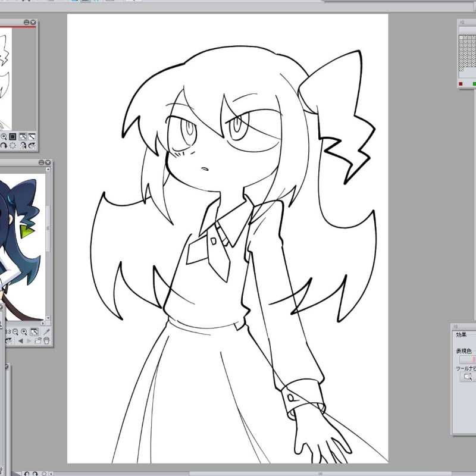The height and width of the screenshot is (476, 476).
Task: Toggle Navigator fit-to-window icon
Action: [x=23, y=137]
